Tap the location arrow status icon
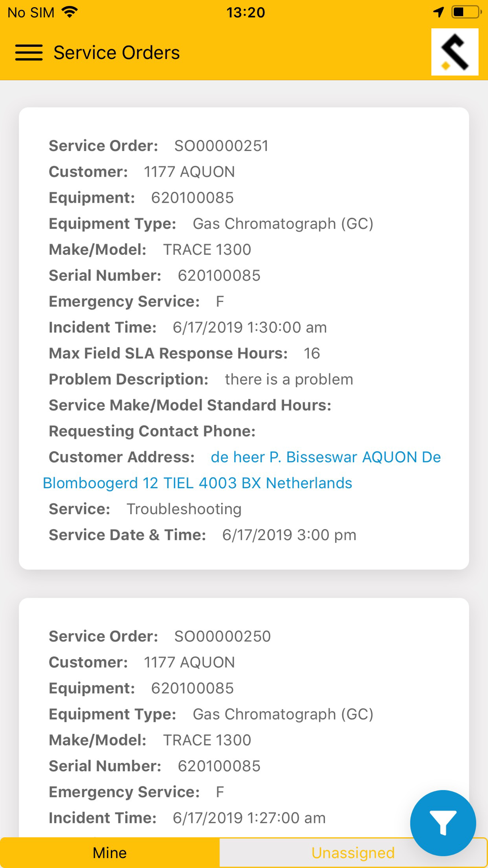 (x=438, y=12)
